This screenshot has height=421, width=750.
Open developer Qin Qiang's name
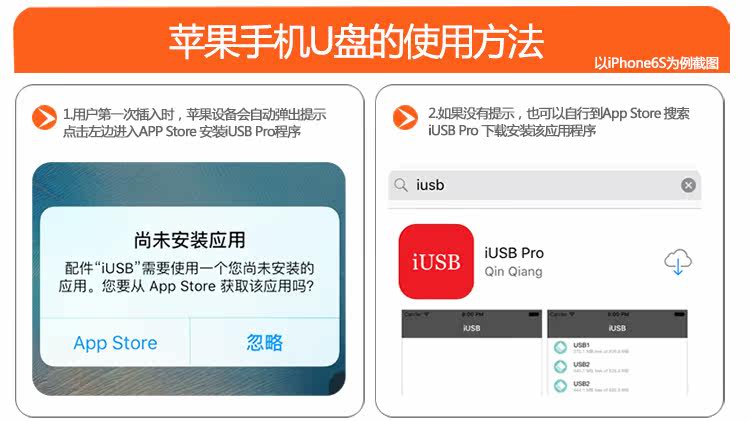point(513,272)
